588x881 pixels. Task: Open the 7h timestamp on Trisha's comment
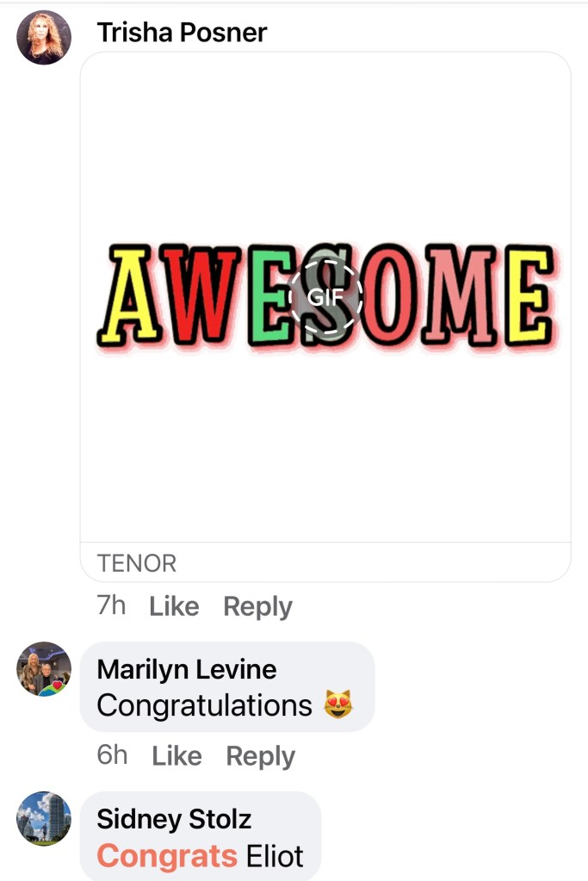coord(111,605)
